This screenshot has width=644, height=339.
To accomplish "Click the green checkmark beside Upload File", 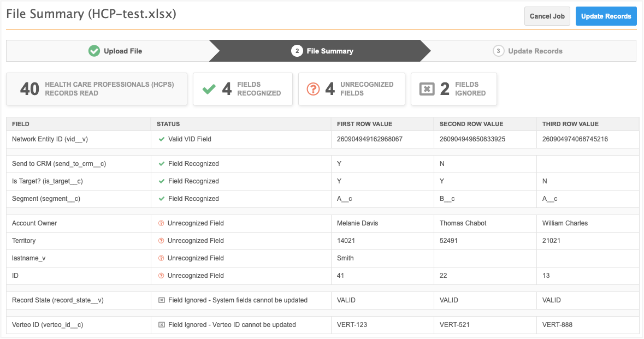I will tap(94, 51).
